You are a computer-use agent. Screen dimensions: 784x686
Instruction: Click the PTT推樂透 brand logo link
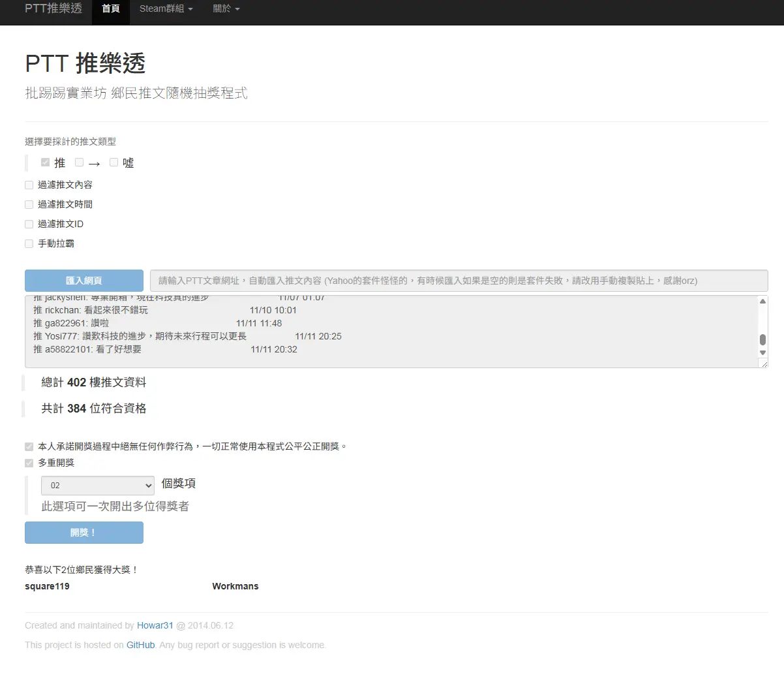coord(53,8)
